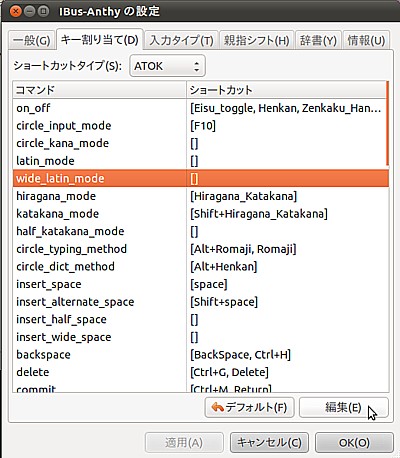Maximize the IBus-Anthy settings window
The height and width of the screenshot is (458, 400).
[43, 12]
